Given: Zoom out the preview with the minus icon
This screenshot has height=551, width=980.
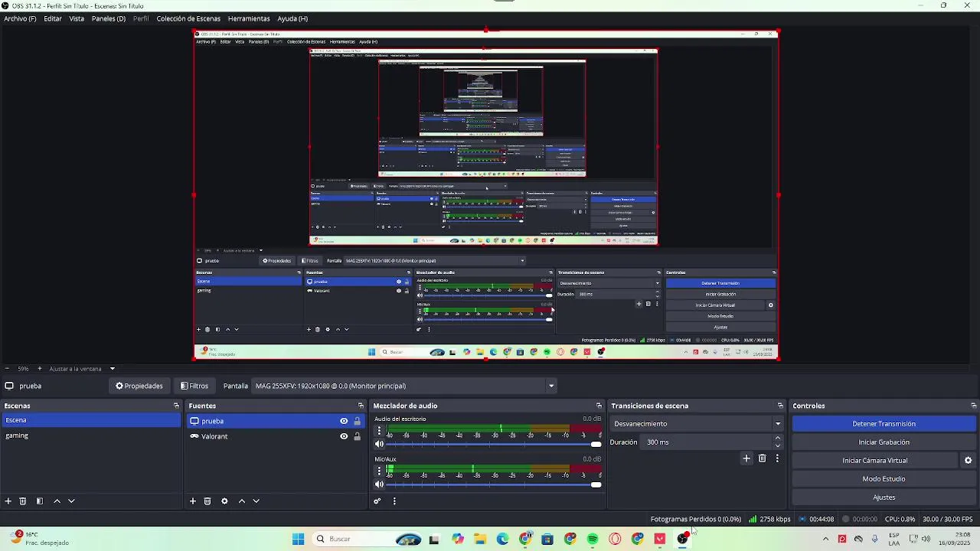Looking at the screenshot, I should pos(7,369).
